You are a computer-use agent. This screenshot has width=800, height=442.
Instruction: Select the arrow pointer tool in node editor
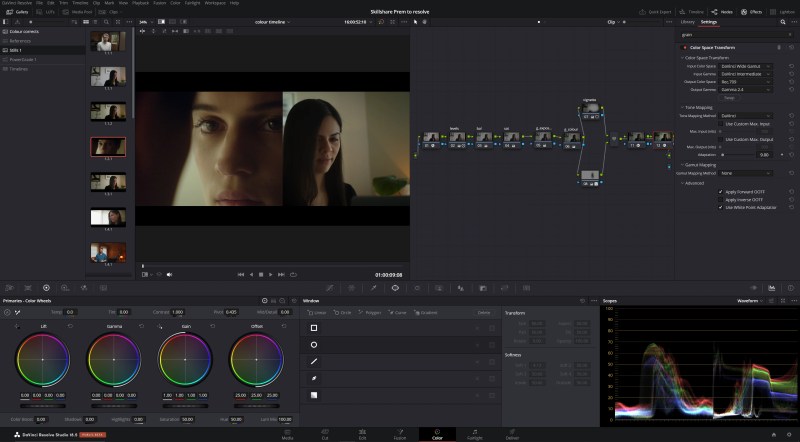coord(415,22)
